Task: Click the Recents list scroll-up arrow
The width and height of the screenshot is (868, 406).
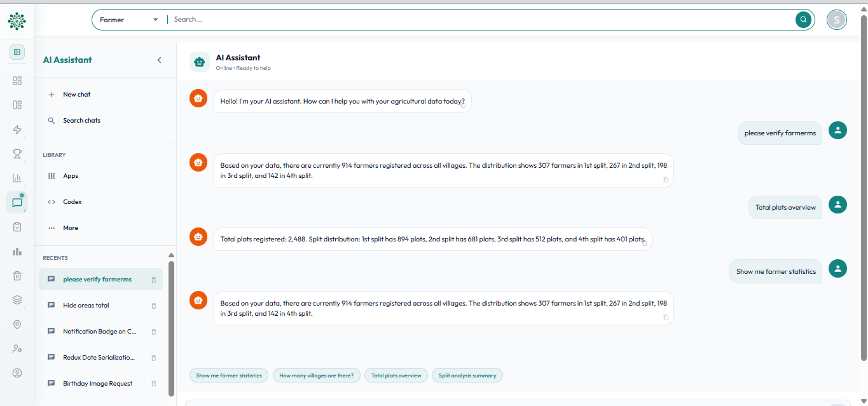Action: 171,255
